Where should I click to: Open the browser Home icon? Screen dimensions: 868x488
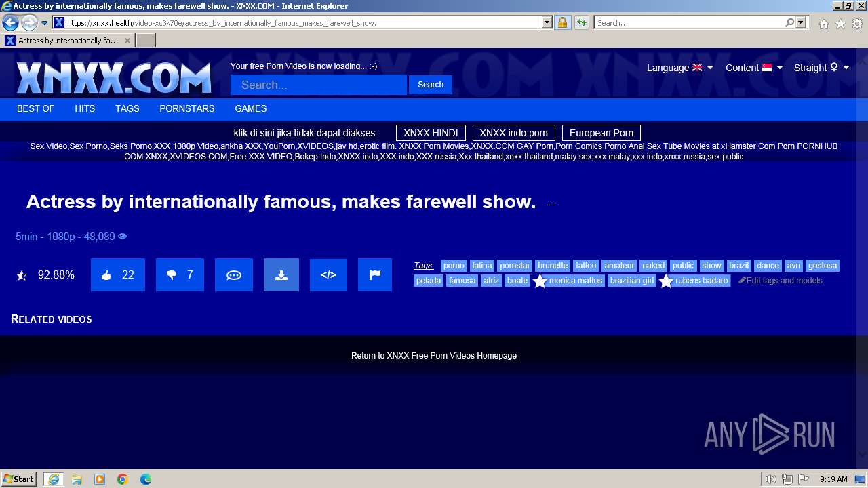823,24
